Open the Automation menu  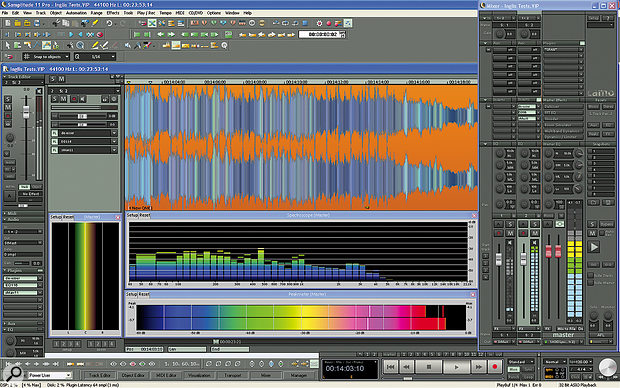click(x=76, y=13)
